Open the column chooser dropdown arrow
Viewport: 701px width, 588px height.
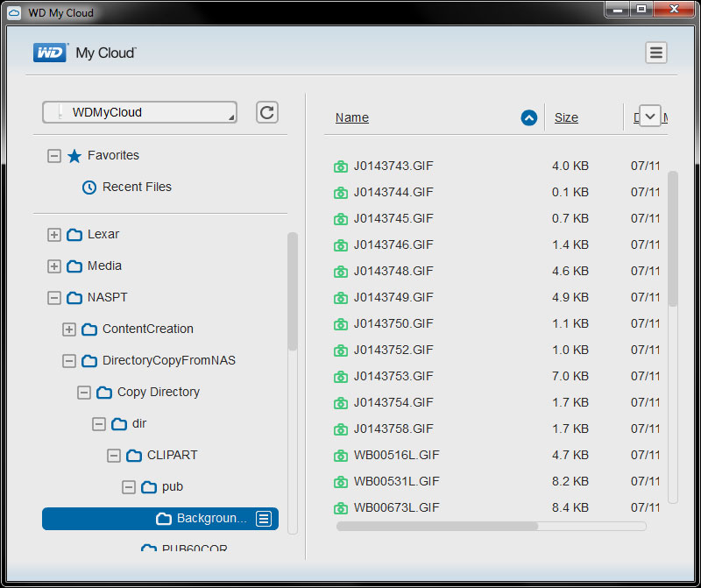(x=650, y=117)
